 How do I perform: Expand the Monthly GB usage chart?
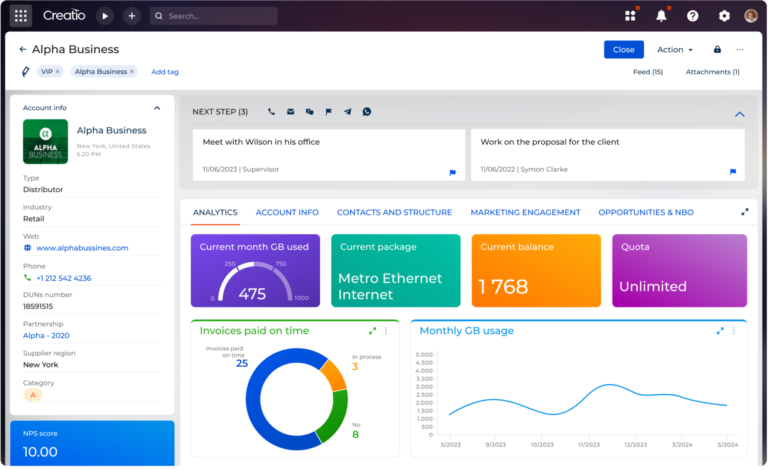pos(720,331)
